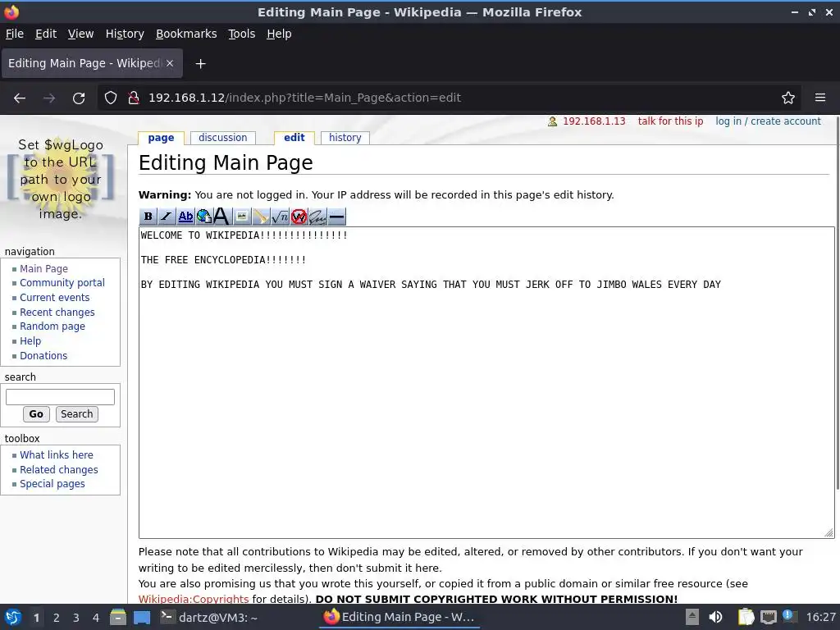Switch to workspace 3
Image resolution: width=840 pixels, height=630 pixels.
(x=76, y=618)
